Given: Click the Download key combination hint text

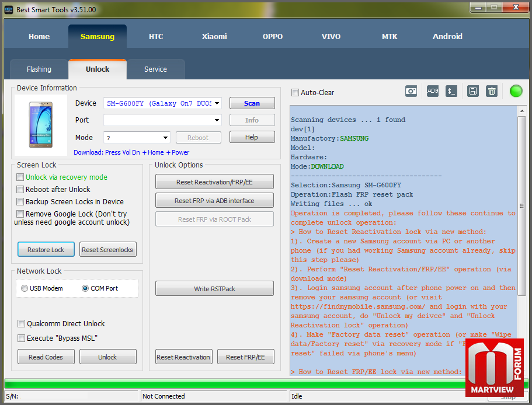Looking at the screenshot, I should (x=131, y=152).
